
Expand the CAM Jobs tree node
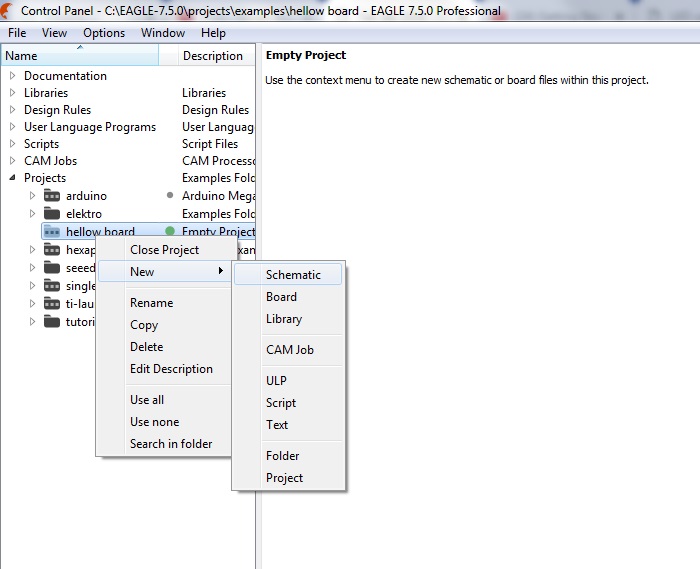click(x=12, y=161)
